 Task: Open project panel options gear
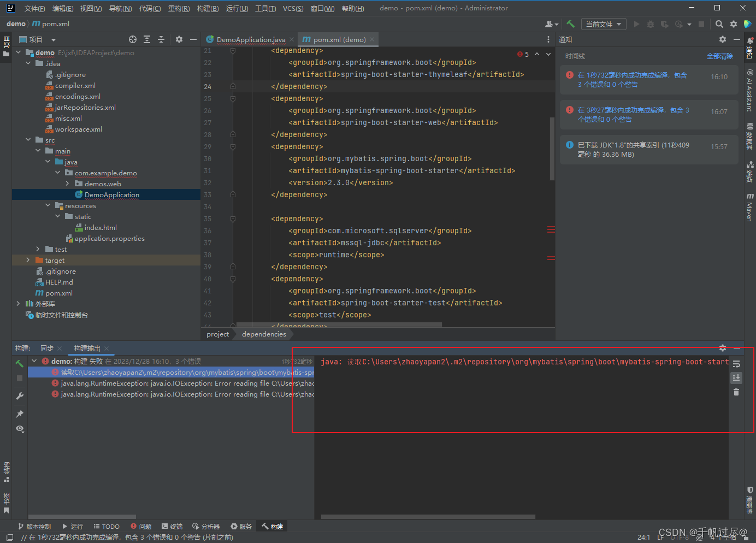pos(179,39)
